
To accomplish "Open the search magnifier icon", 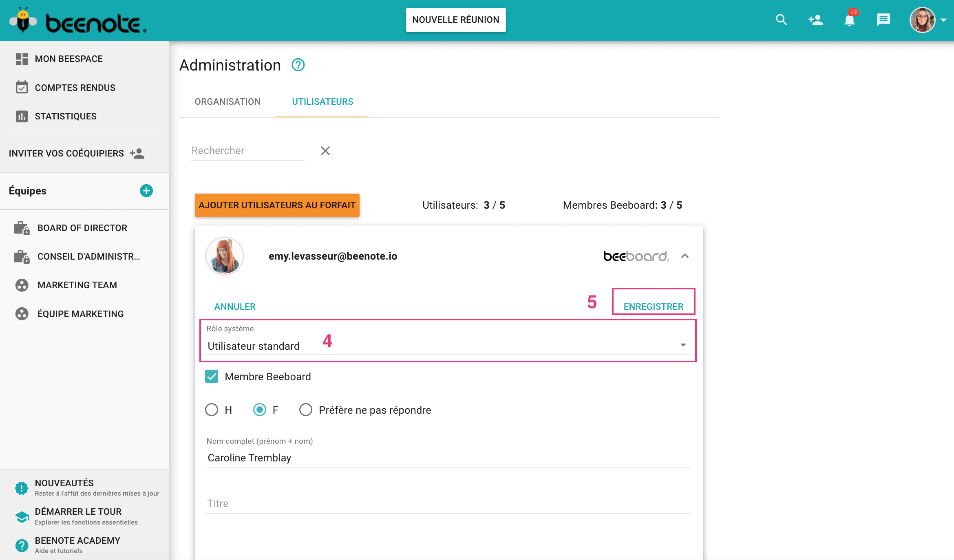I will 781,20.
